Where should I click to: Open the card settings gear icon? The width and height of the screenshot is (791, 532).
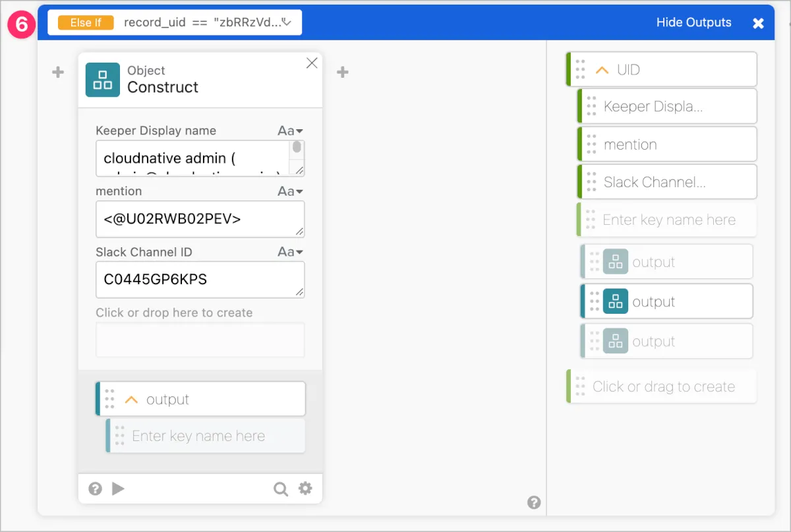(x=305, y=488)
